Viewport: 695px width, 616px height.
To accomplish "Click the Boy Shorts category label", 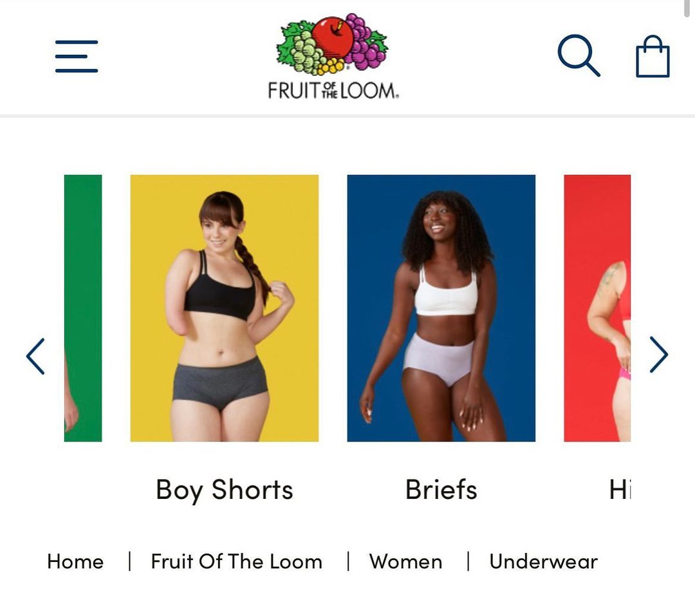I will (x=225, y=490).
